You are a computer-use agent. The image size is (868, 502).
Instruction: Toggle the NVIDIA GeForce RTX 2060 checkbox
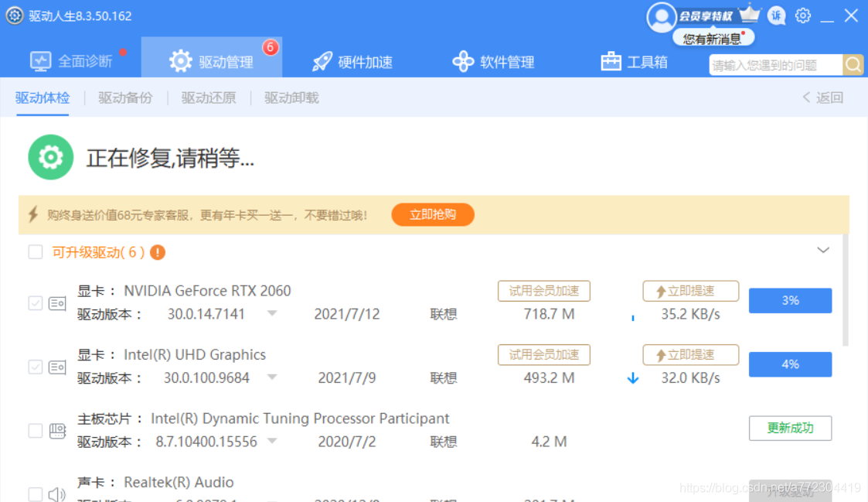[x=36, y=303]
